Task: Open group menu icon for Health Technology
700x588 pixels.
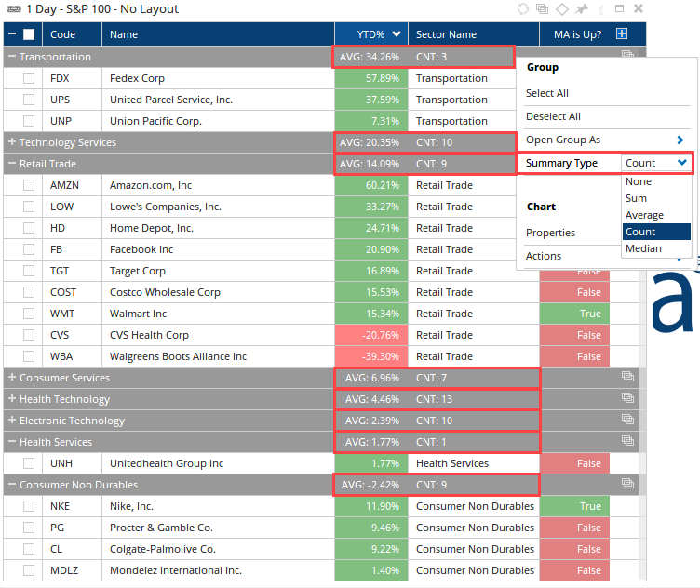Action: 627,398
